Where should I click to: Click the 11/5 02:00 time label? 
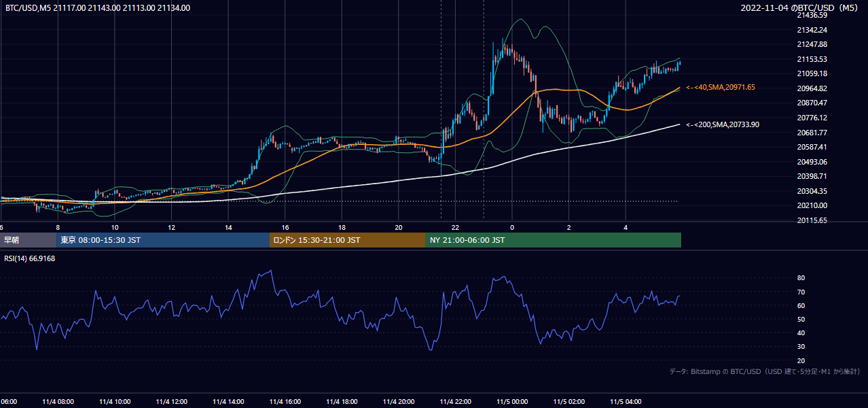(x=569, y=402)
